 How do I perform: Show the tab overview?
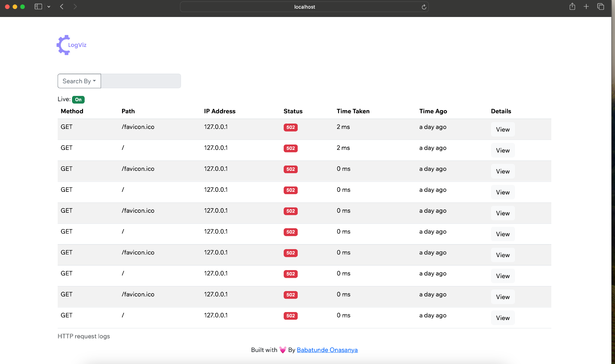(x=601, y=6)
